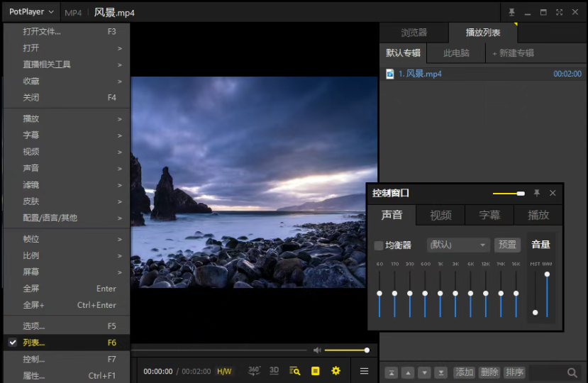
Task: Switch to the 视频 tab in control window
Action: click(x=440, y=215)
